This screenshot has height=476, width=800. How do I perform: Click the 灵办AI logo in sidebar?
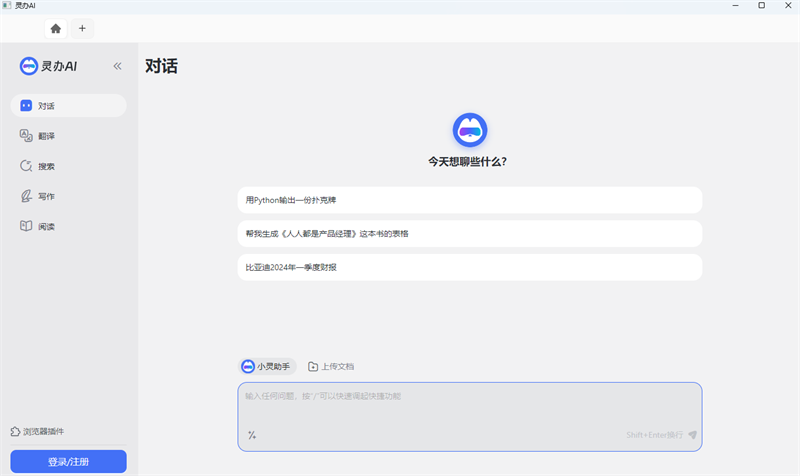pos(49,66)
